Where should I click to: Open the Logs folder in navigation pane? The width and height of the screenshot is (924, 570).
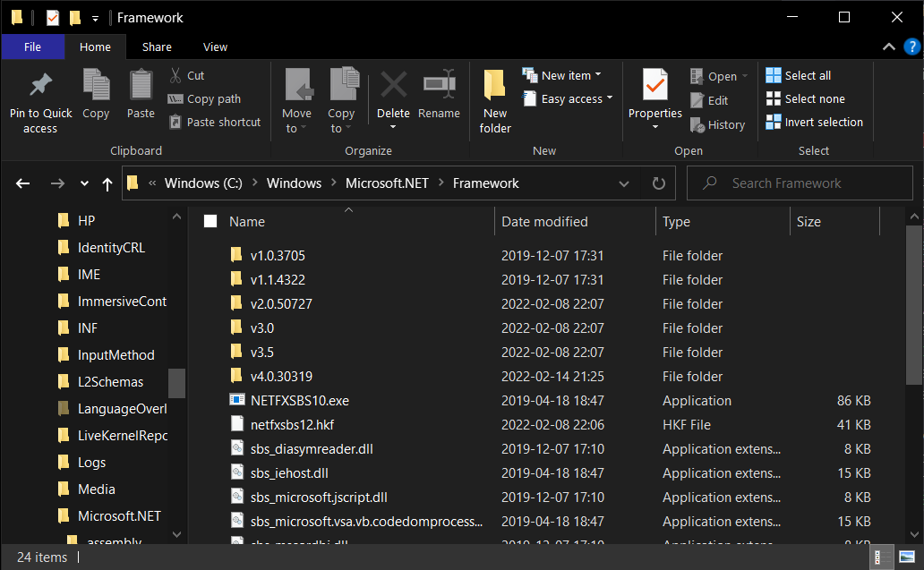(92, 463)
